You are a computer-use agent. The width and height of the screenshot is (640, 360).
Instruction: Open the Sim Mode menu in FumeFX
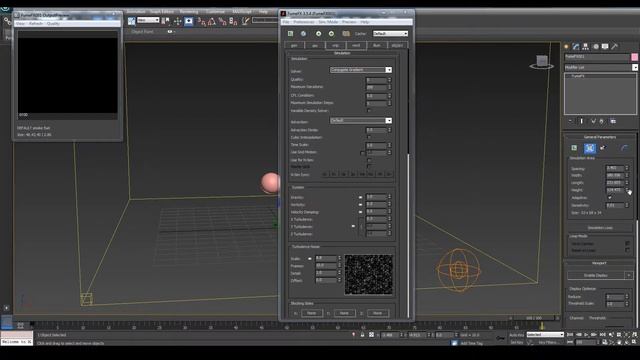328,22
